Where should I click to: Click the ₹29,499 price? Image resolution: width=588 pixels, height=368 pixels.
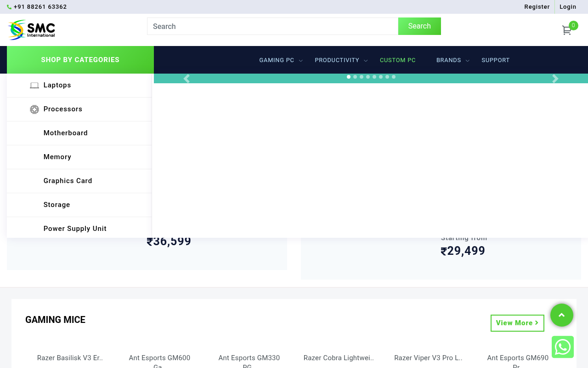pyautogui.click(x=463, y=251)
